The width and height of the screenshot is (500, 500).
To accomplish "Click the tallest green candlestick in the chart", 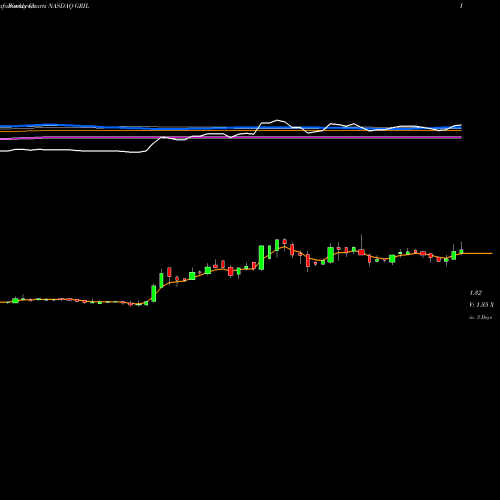I will [x=262, y=257].
